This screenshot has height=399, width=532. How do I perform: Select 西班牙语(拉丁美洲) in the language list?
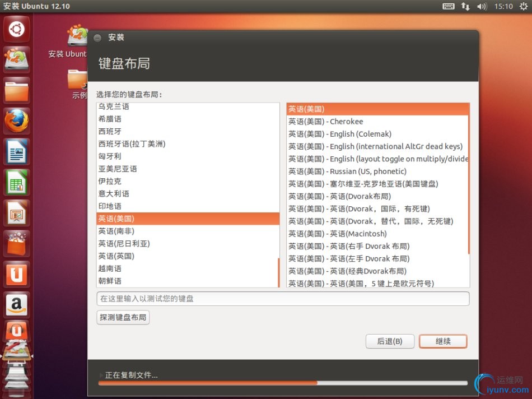[187, 144]
